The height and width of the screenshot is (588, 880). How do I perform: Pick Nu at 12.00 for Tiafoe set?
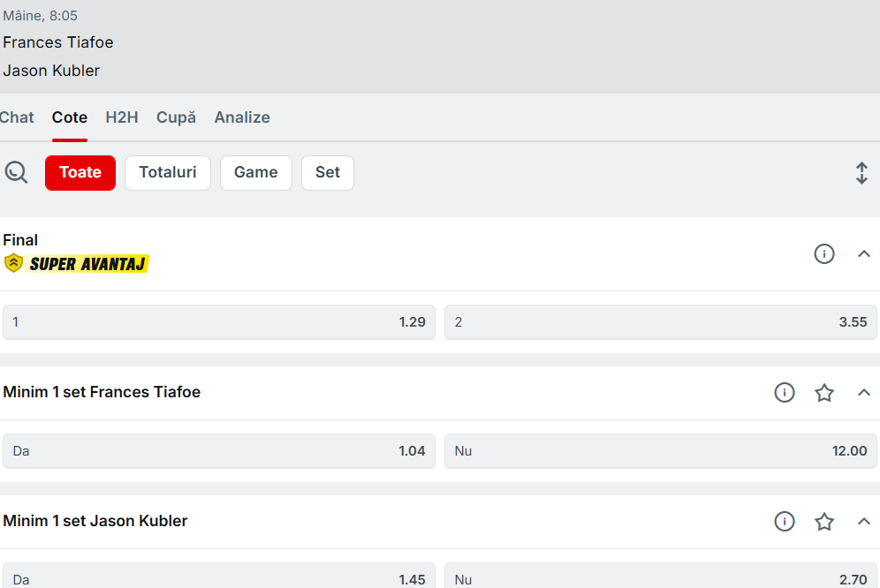click(661, 451)
